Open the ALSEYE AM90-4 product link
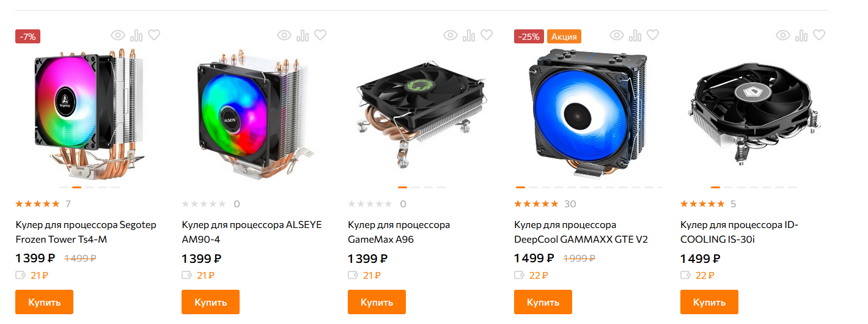This screenshot has width=868, height=324. (x=252, y=232)
